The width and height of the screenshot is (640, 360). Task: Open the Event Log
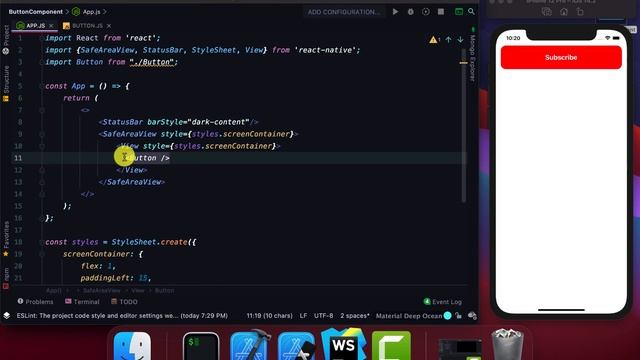pos(443,302)
